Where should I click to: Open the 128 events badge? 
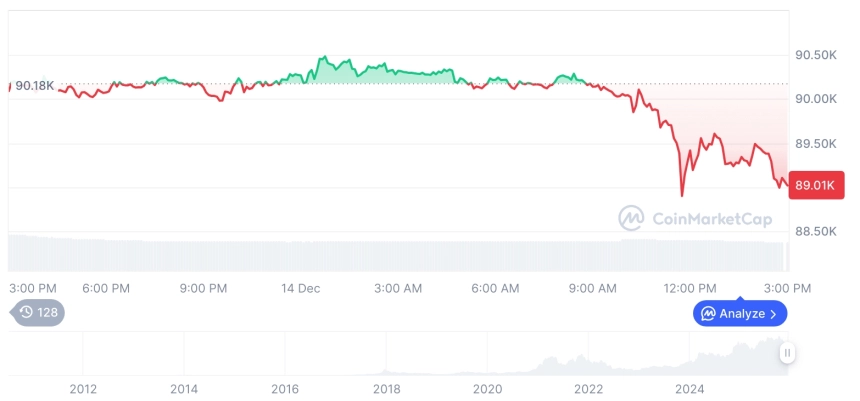pyautogui.click(x=39, y=312)
